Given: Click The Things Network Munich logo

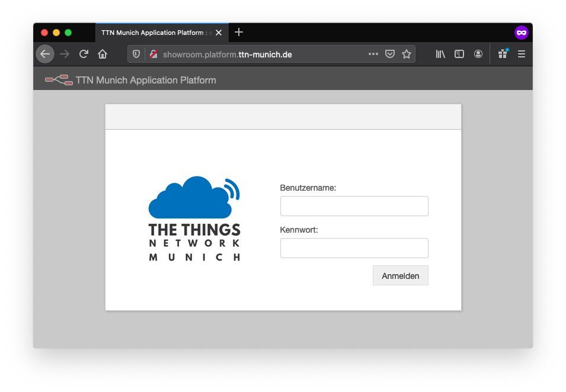Looking at the screenshot, I should click(x=194, y=219).
